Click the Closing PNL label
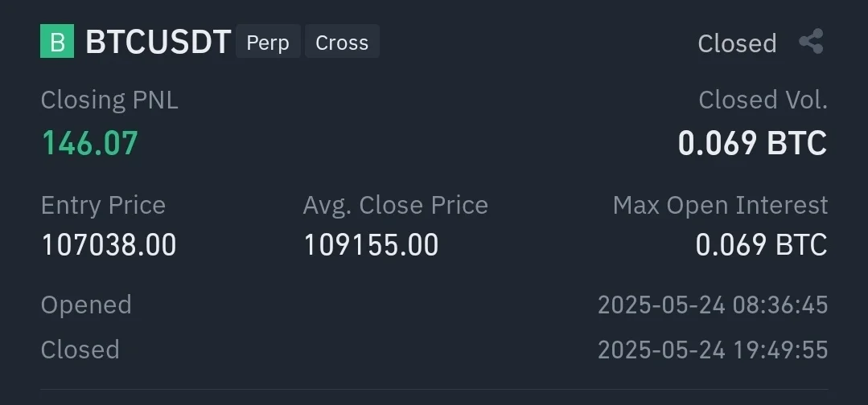Viewport: 868px width, 405px height. (x=109, y=100)
